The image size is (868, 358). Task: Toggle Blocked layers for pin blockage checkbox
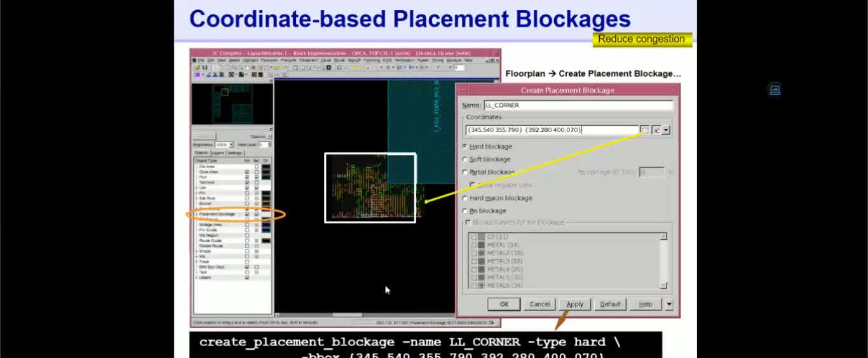tap(468, 222)
